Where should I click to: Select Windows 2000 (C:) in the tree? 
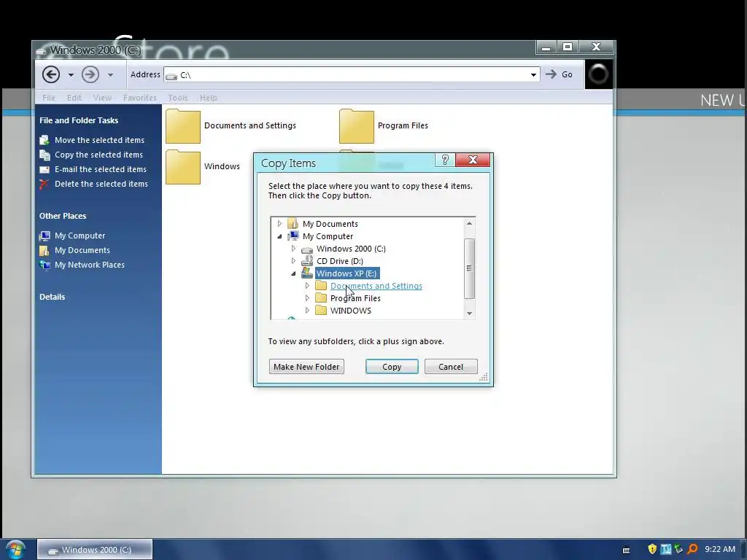click(351, 249)
